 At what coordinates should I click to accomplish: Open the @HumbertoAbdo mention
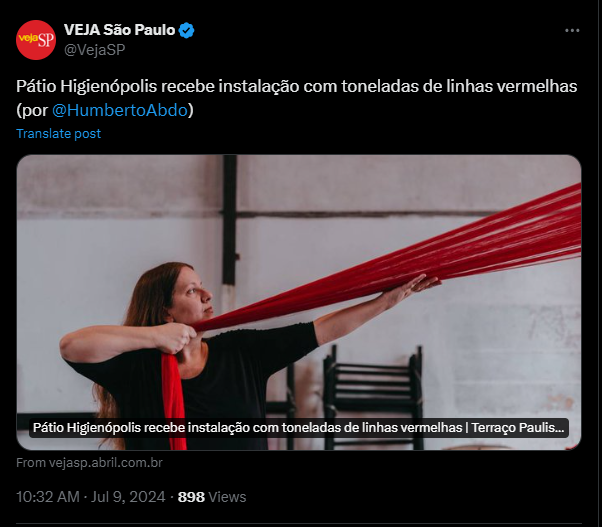pos(120,110)
